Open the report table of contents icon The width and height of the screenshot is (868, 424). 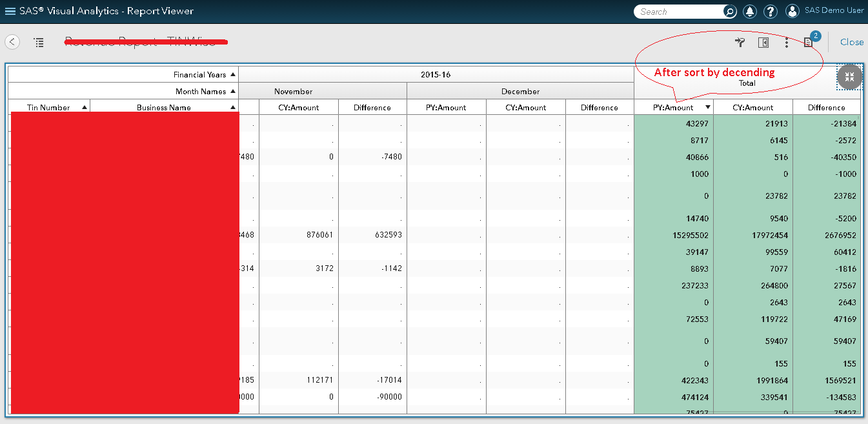39,42
